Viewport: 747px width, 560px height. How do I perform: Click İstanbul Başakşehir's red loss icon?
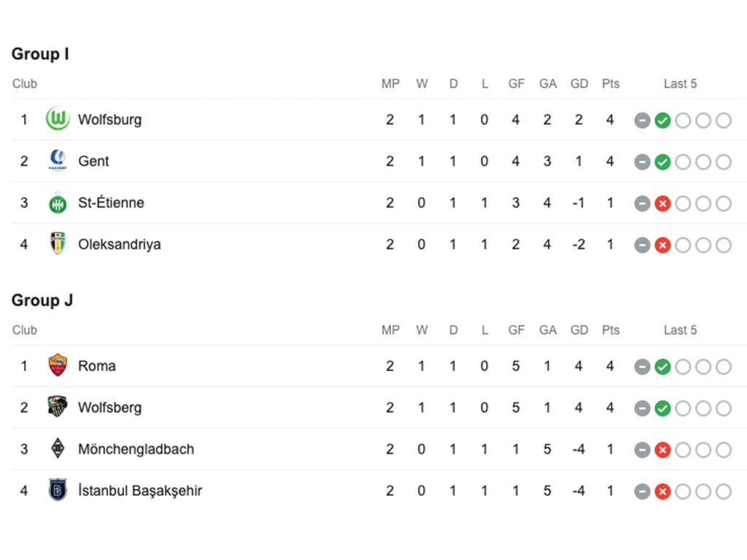pos(662,491)
